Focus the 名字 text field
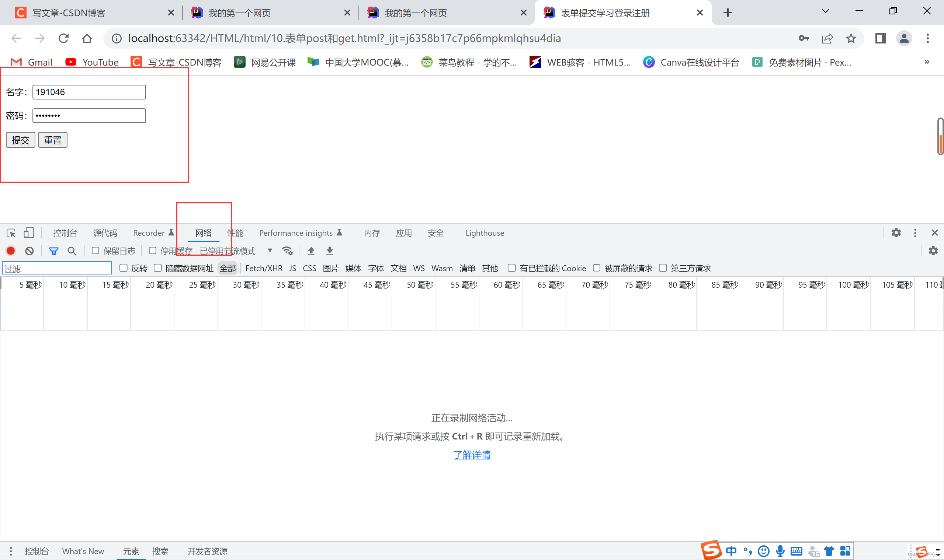The width and height of the screenshot is (944, 560). [89, 92]
